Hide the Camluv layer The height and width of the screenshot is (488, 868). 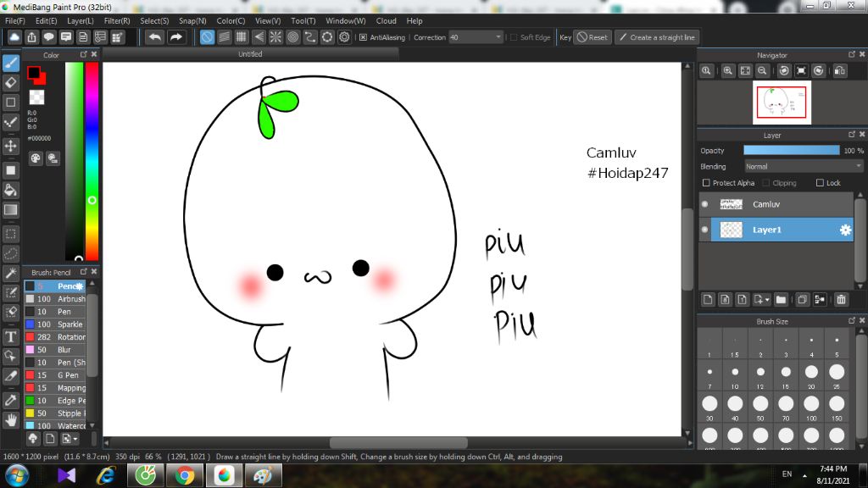(704, 204)
